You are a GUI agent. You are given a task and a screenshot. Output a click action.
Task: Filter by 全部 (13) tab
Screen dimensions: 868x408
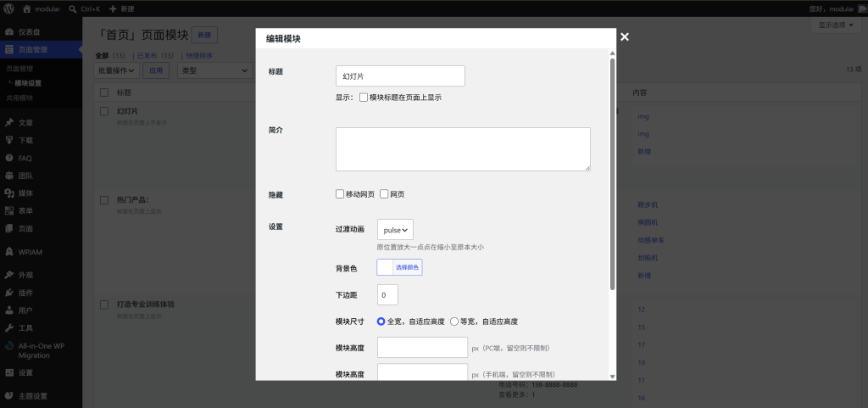pos(111,56)
